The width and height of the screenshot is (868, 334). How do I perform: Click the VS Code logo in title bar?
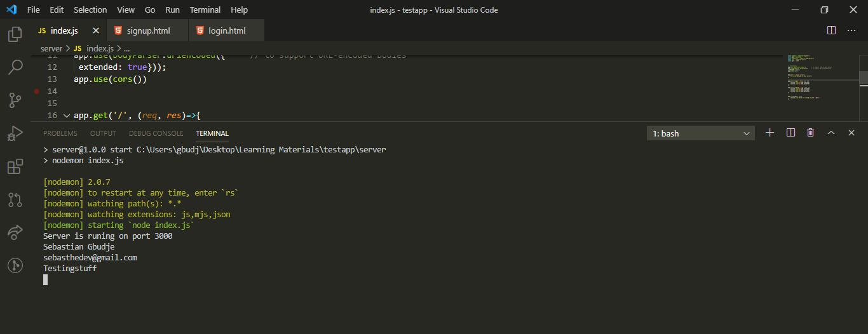[x=11, y=10]
